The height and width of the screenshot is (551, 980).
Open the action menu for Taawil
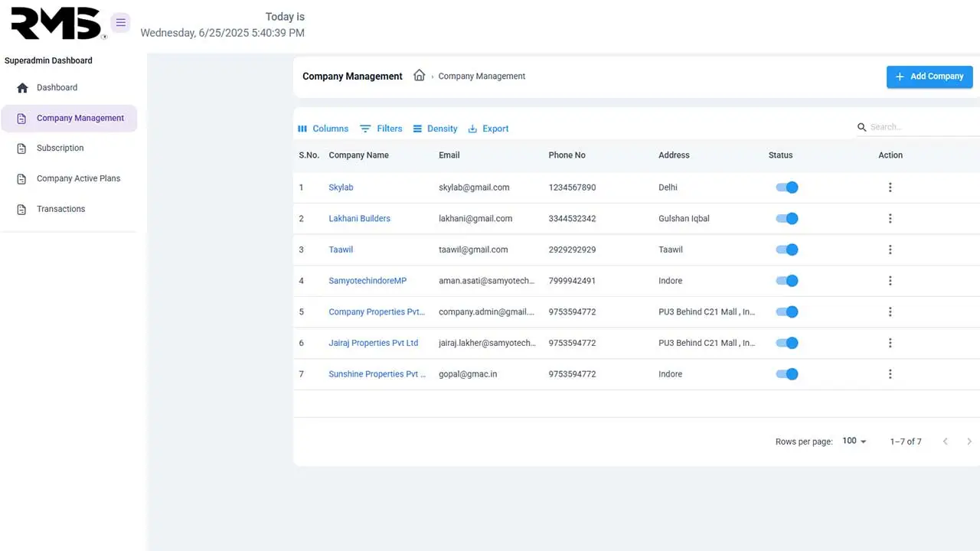[x=890, y=249]
